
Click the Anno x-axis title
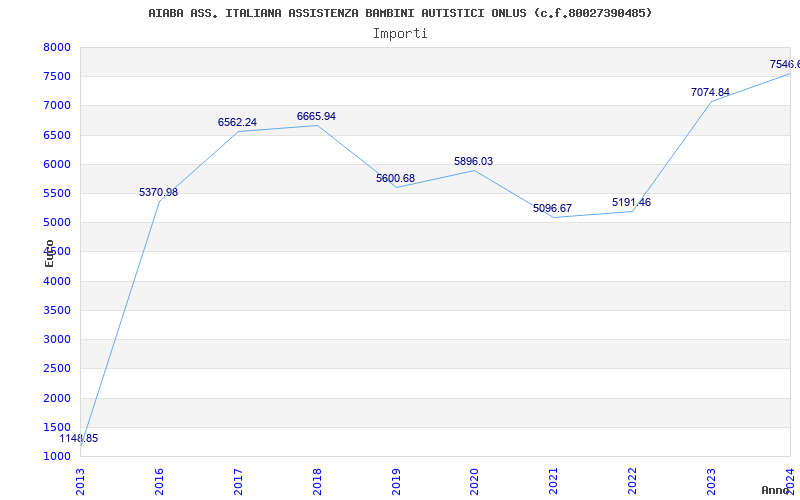click(x=775, y=490)
